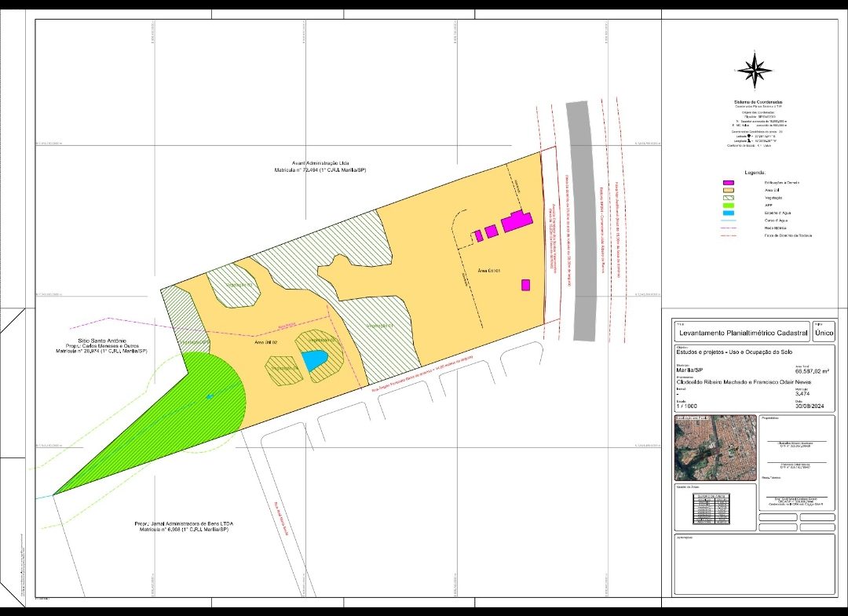
Task: Open the satellite location thumbnail
Action: tap(715, 447)
